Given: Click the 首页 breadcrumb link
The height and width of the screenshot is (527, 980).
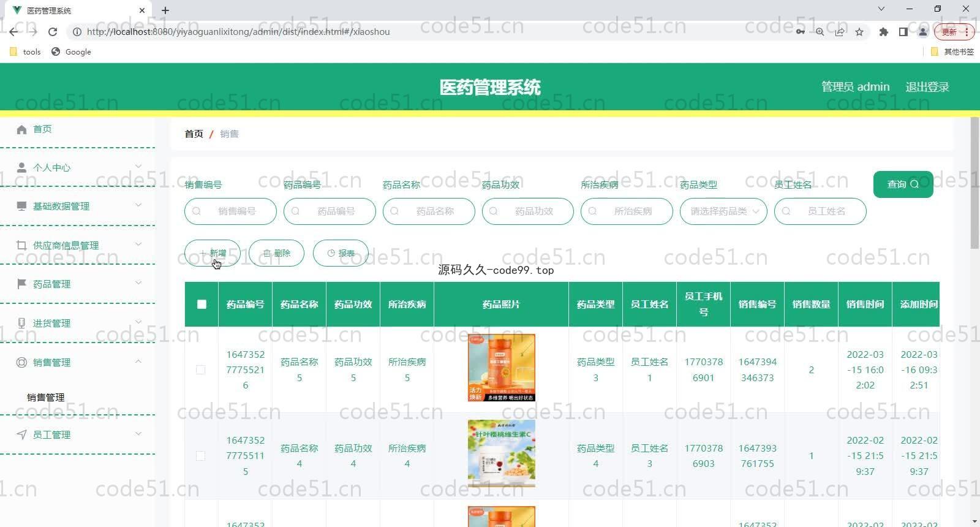Looking at the screenshot, I should tap(194, 134).
